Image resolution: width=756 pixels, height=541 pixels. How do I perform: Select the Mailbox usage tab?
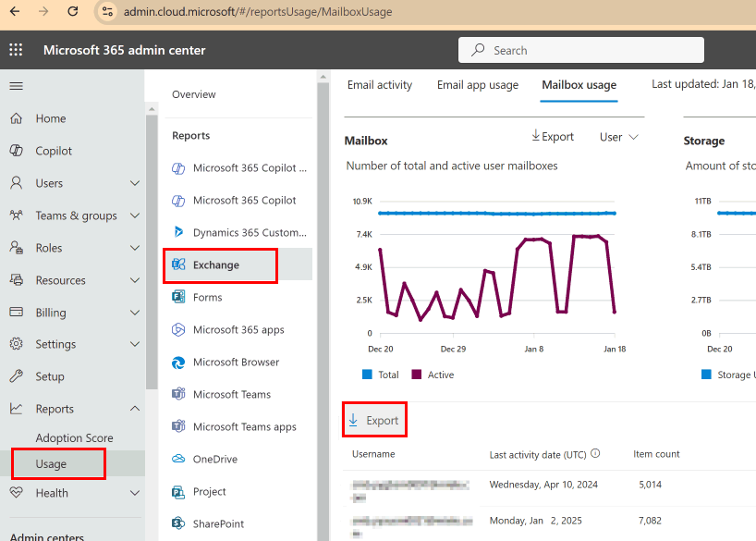point(579,85)
